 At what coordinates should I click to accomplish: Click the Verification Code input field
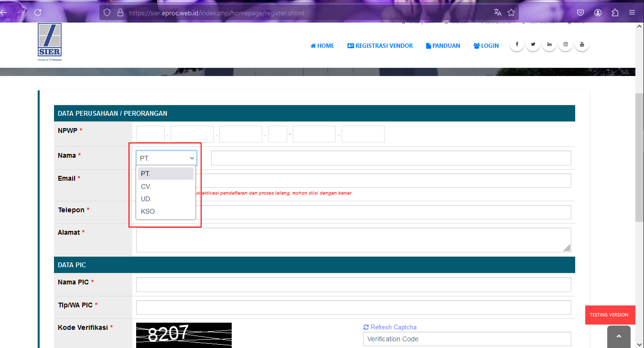tap(467, 339)
